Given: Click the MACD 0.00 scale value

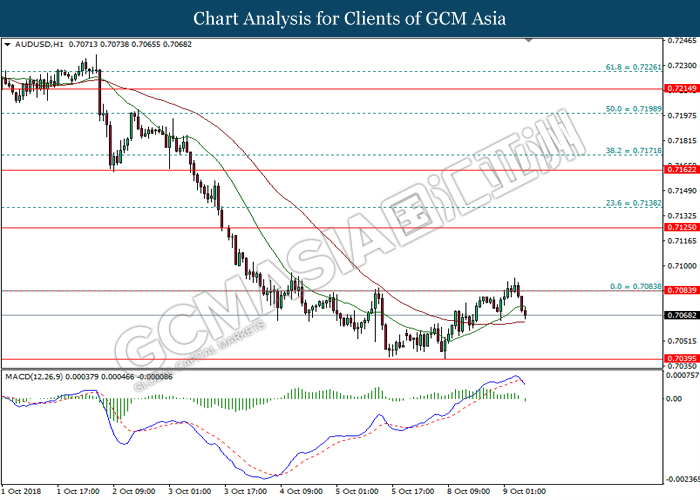Looking at the screenshot, I should point(674,399).
